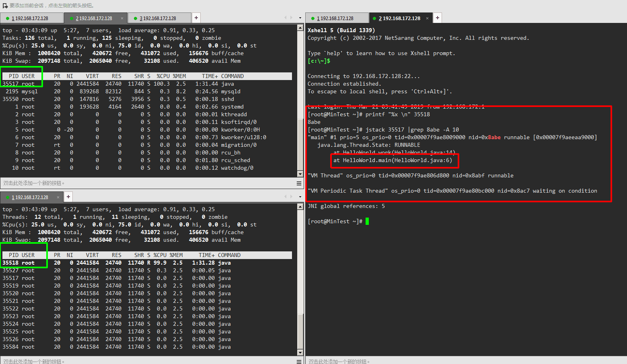Switch to tab 3 192.168.172.128
The width and height of the screenshot is (627, 364).
pos(159,18)
